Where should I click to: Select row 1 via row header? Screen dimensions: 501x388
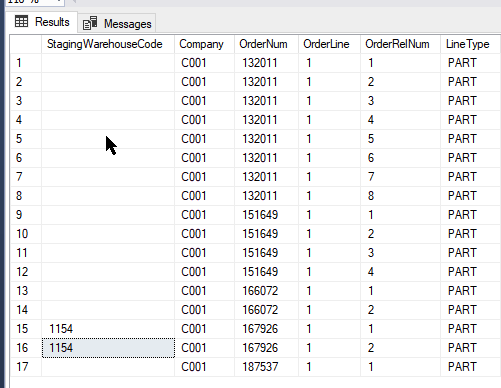[x=26, y=63]
